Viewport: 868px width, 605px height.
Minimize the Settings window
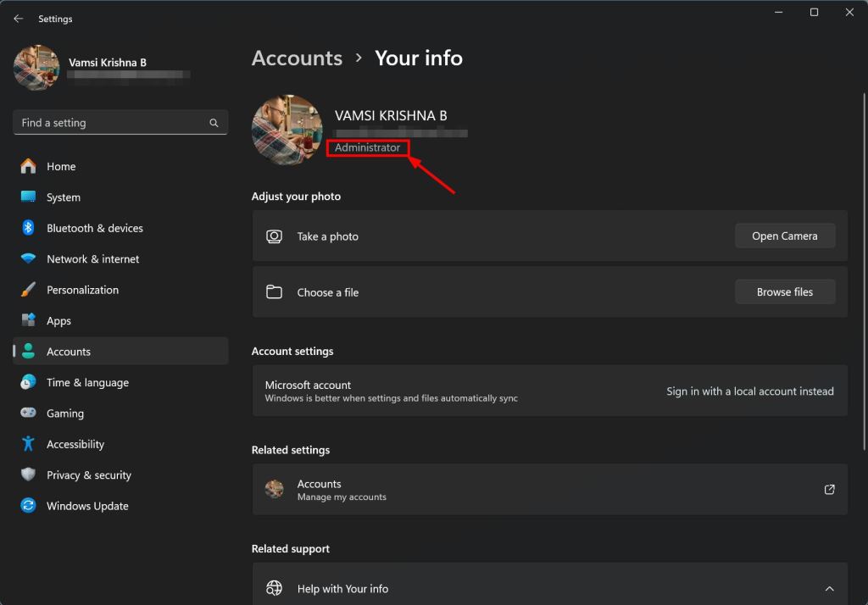(x=778, y=12)
